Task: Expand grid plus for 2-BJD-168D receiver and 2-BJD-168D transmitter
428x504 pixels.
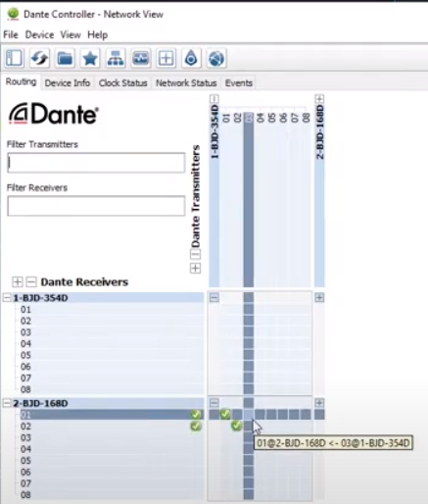Action: click(319, 403)
